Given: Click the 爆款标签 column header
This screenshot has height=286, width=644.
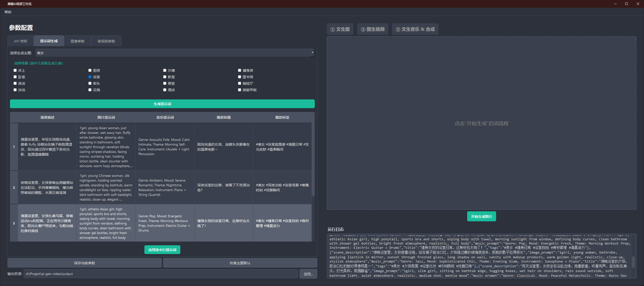Looking at the screenshot, I should (x=282, y=117).
